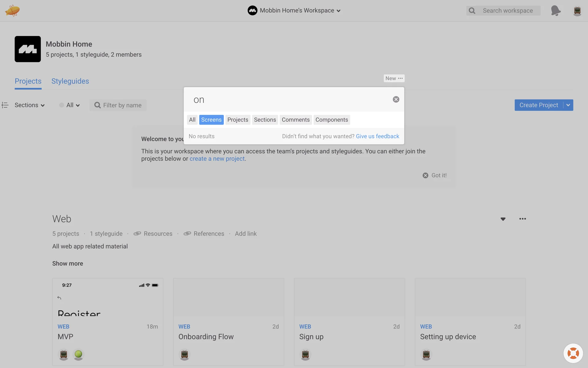Screen dimensions: 588x368
Task: Select the Components search filter
Action: click(x=332, y=120)
